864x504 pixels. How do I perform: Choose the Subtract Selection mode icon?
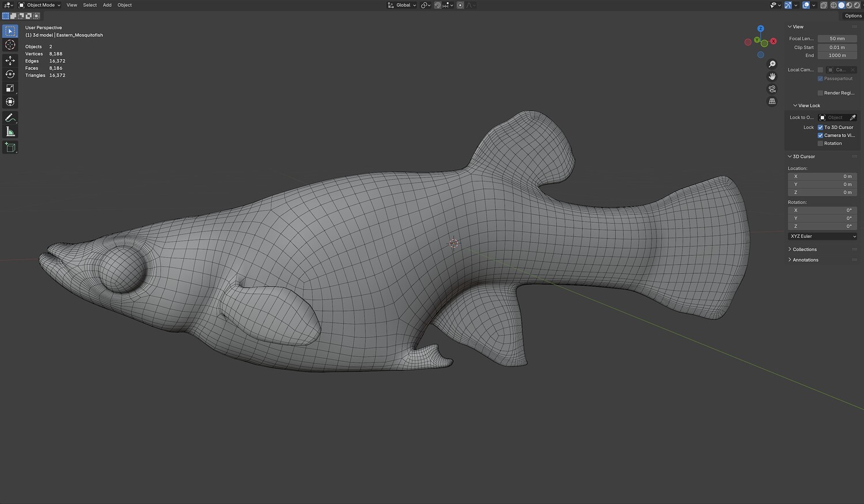21,16
